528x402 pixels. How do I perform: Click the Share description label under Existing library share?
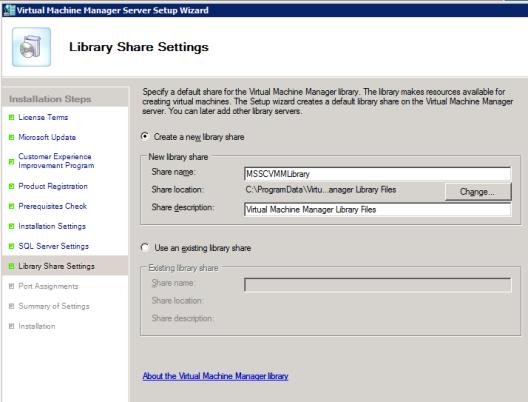(x=183, y=318)
